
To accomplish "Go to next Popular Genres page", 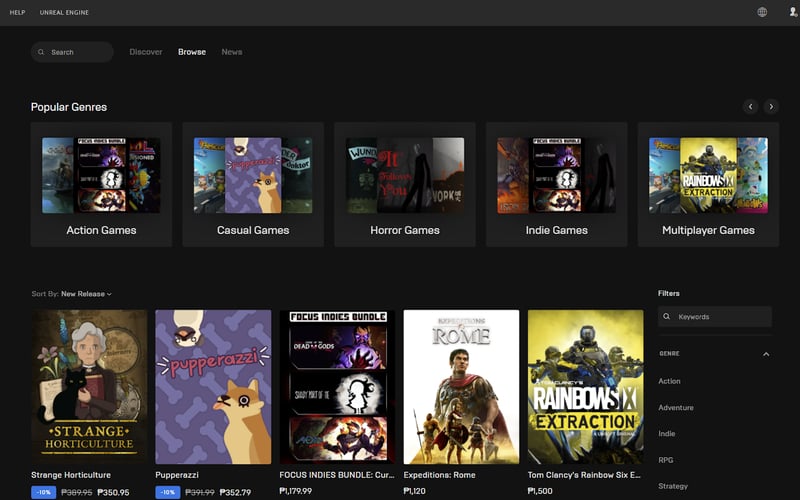I will [x=771, y=107].
